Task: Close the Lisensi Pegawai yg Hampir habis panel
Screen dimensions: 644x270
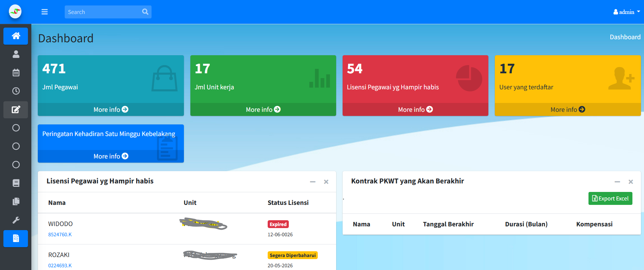Action: (326, 182)
